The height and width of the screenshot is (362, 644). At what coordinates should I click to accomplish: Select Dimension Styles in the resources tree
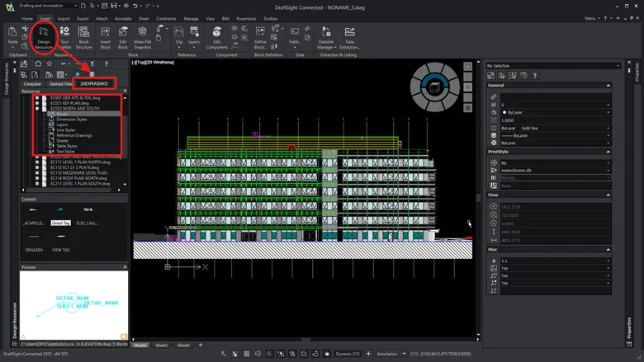(72, 119)
